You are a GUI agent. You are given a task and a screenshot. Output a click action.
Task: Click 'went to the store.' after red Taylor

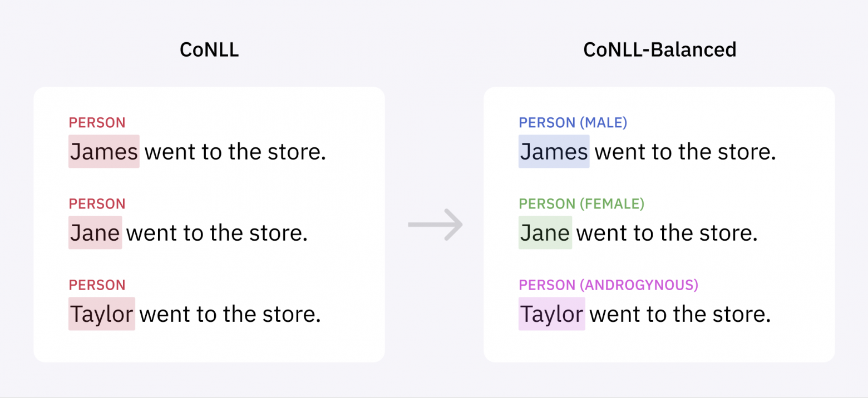[231, 314]
